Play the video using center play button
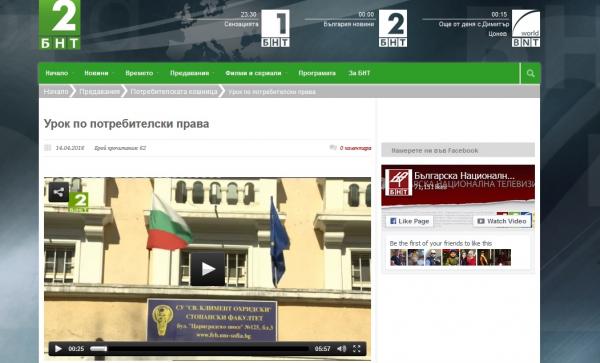The width and height of the screenshot is (600, 363). click(207, 269)
